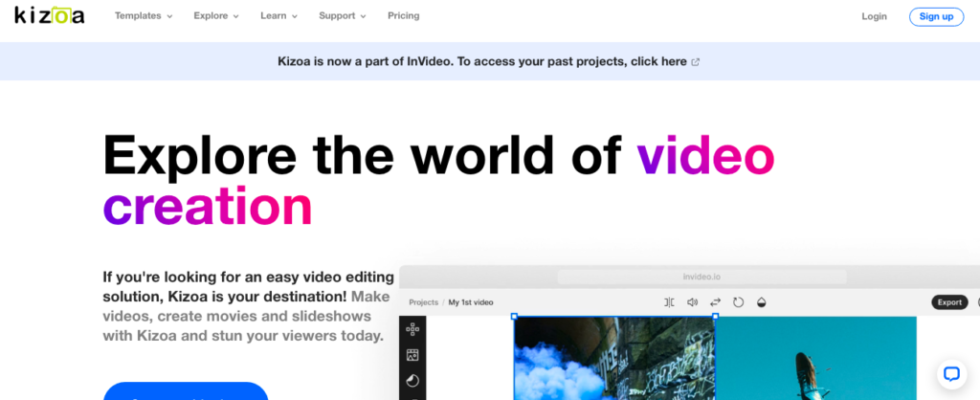The height and width of the screenshot is (400, 980).
Task: Open the Learn dropdown
Action: tap(278, 15)
